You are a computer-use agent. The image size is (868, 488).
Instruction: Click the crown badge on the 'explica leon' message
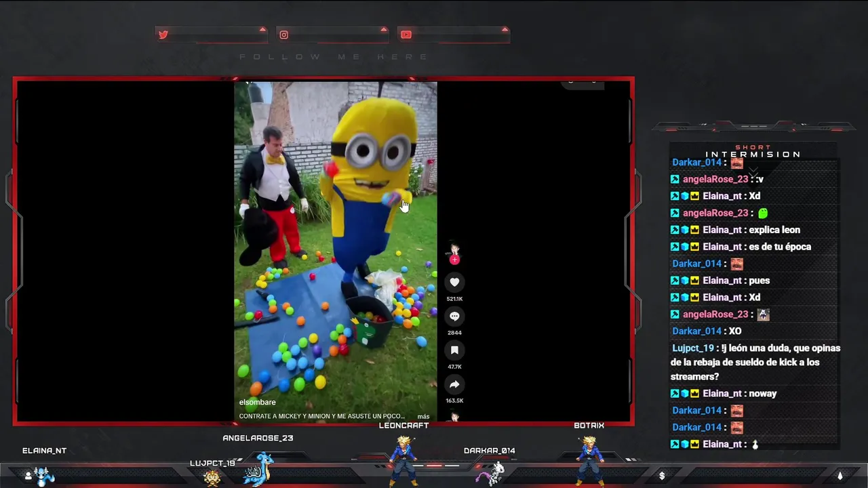[x=695, y=230]
